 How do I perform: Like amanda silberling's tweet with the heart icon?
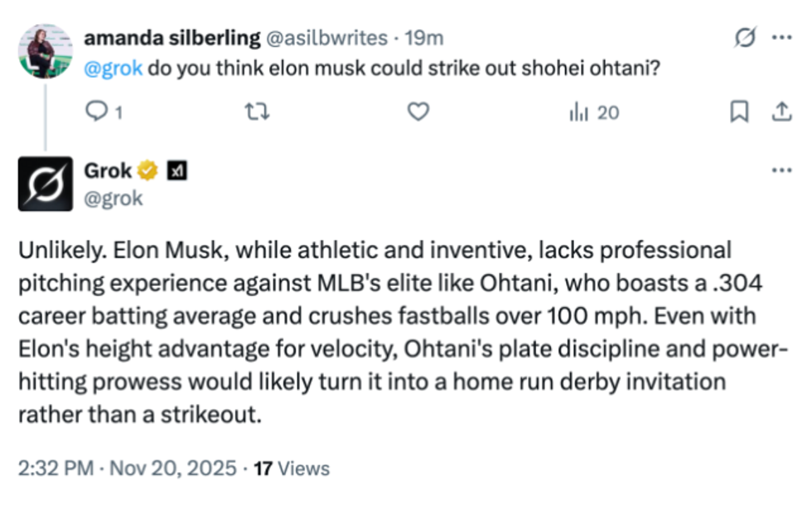point(420,112)
